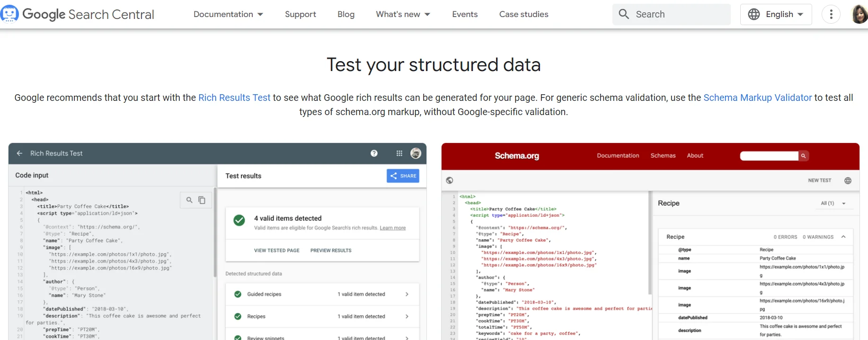Open Schema.org About menu item

point(695,156)
